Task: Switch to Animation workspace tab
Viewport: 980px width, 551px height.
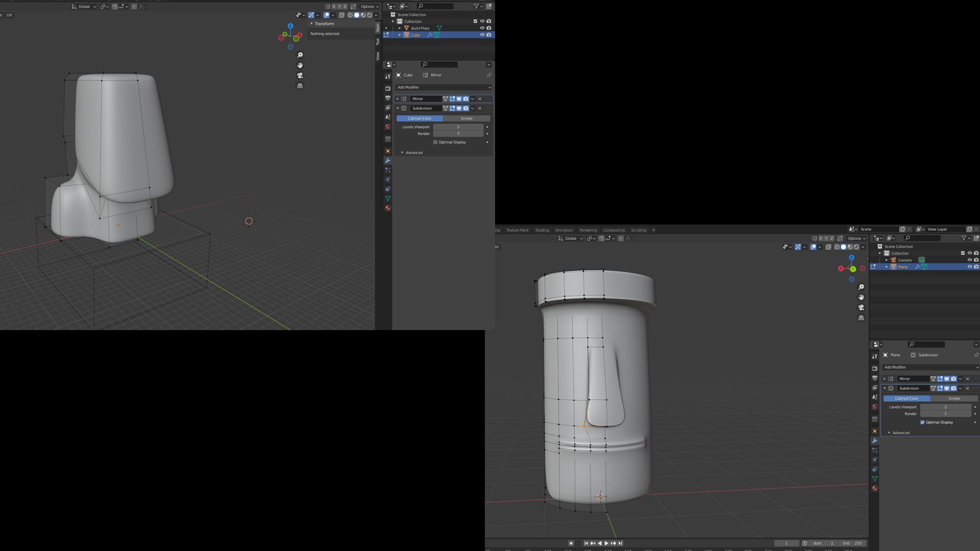Action: click(x=564, y=230)
